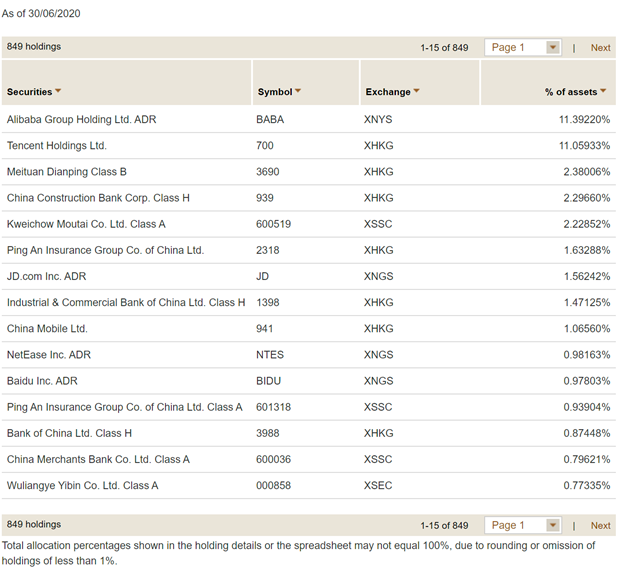This screenshot has height=568, width=624.
Task: Go to Next page at bottom
Action: pos(601,525)
